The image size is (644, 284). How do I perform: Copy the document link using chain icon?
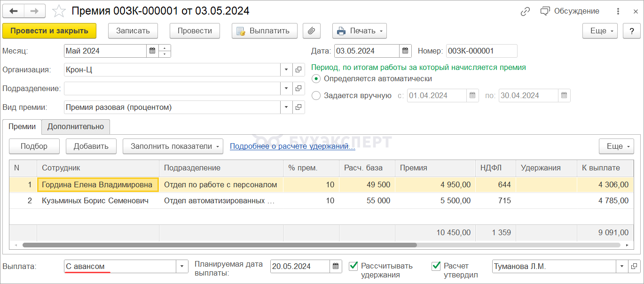click(525, 11)
